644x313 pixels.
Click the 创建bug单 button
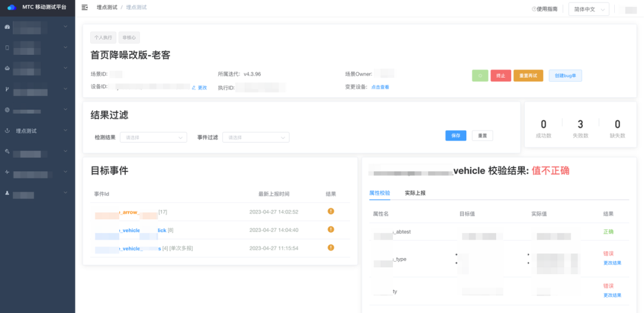pyautogui.click(x=565, y=76)
